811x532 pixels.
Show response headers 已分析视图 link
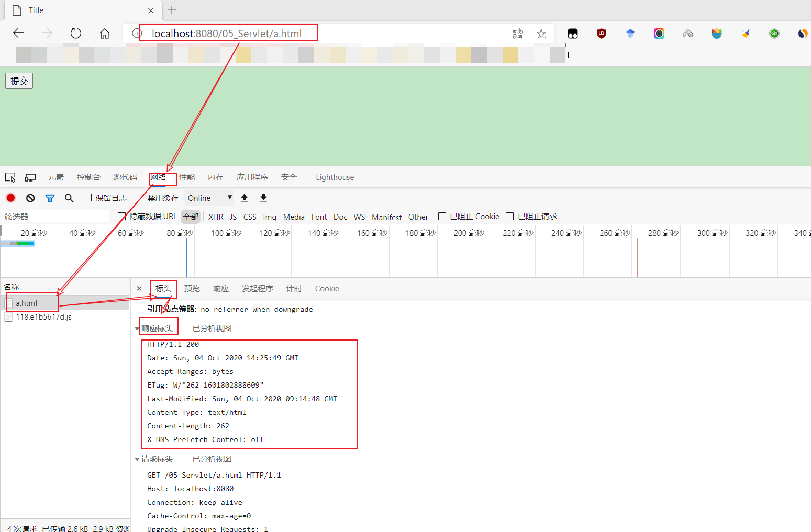click(x=212, y=328)
